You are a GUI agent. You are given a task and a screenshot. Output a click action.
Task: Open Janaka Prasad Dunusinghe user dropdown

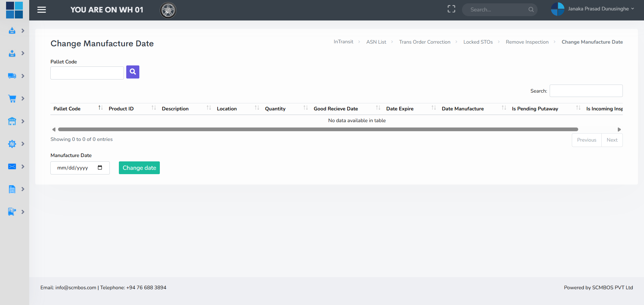coord(601,9)
